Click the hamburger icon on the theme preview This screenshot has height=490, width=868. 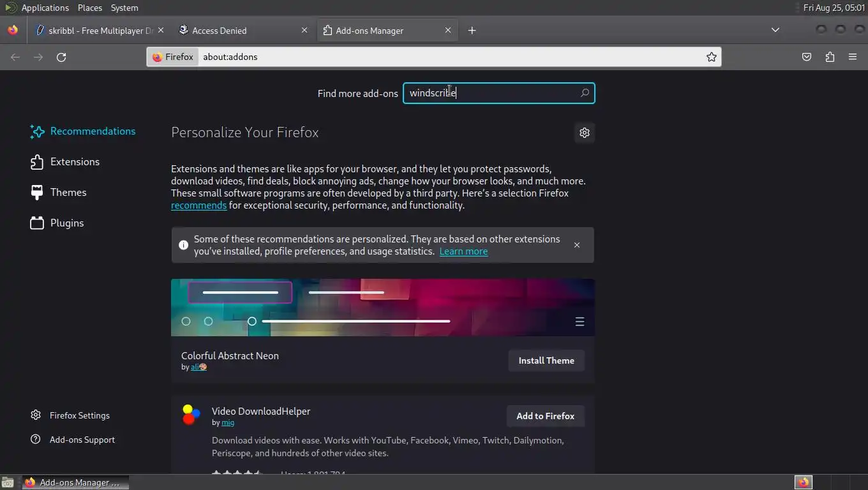click(x=580, y=322)
